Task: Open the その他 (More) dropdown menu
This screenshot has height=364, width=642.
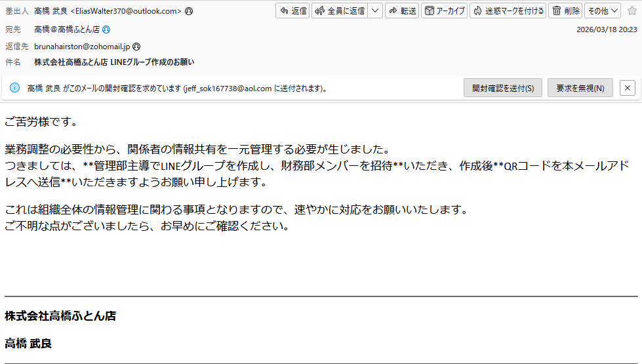Action: (602, 11)
